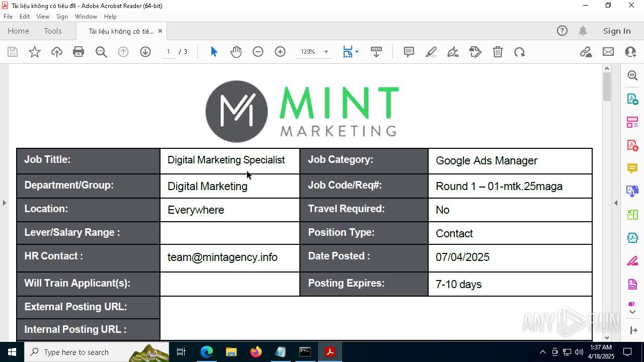This screenshot has width=644, height=362.
Task: Collapse the tools panel with arrow-bar icon
Action: coord(633,330)
